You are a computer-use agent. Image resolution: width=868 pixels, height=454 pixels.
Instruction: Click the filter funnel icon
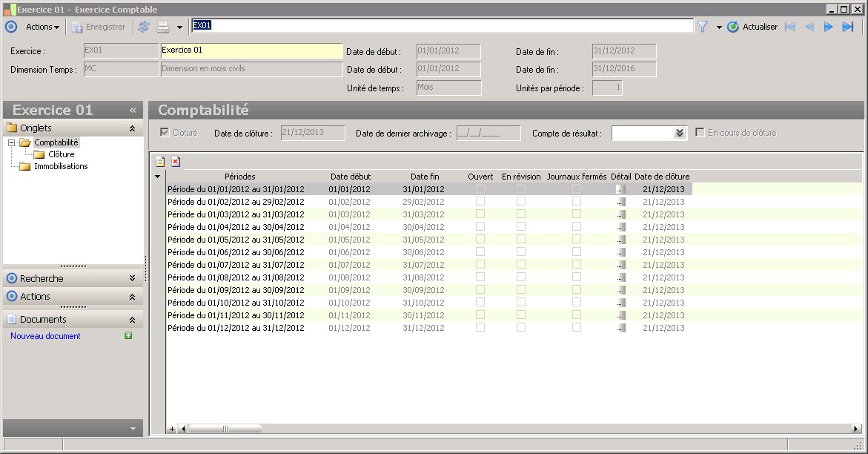click(702, 27)
